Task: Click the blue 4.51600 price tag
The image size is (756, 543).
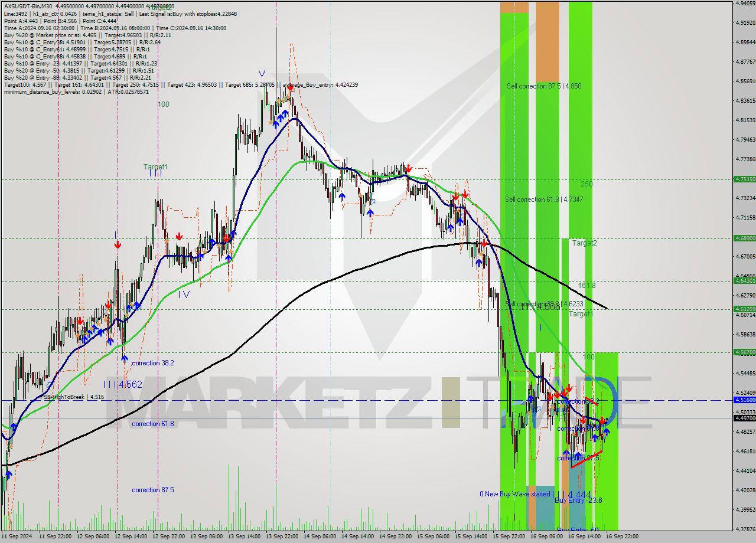Action: (744, 400)
